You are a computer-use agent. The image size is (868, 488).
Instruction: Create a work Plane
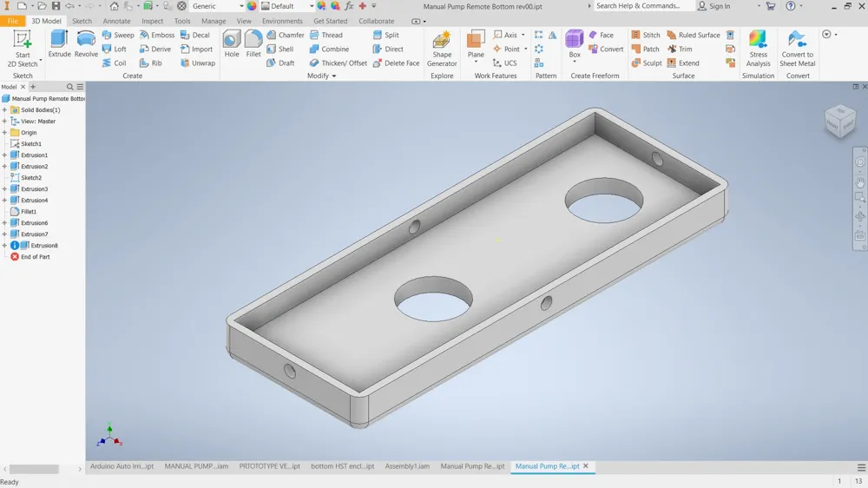476,45
